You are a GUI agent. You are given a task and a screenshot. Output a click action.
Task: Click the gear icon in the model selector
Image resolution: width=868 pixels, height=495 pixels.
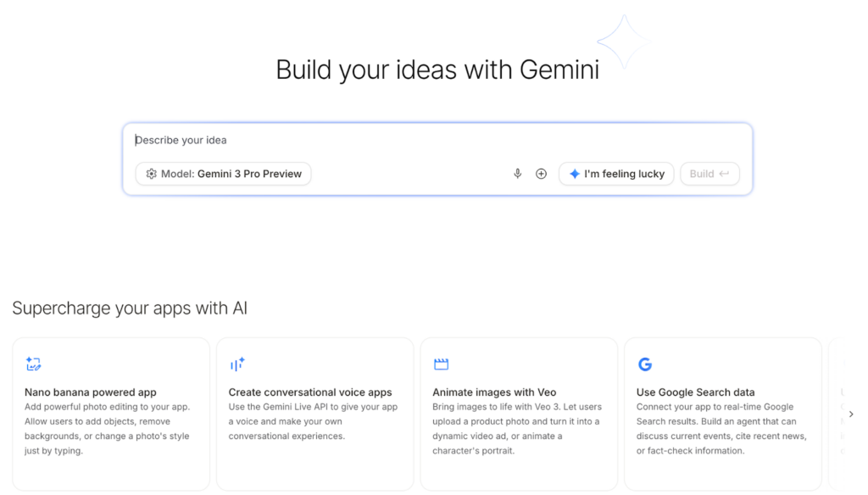[x=151, y=174]
